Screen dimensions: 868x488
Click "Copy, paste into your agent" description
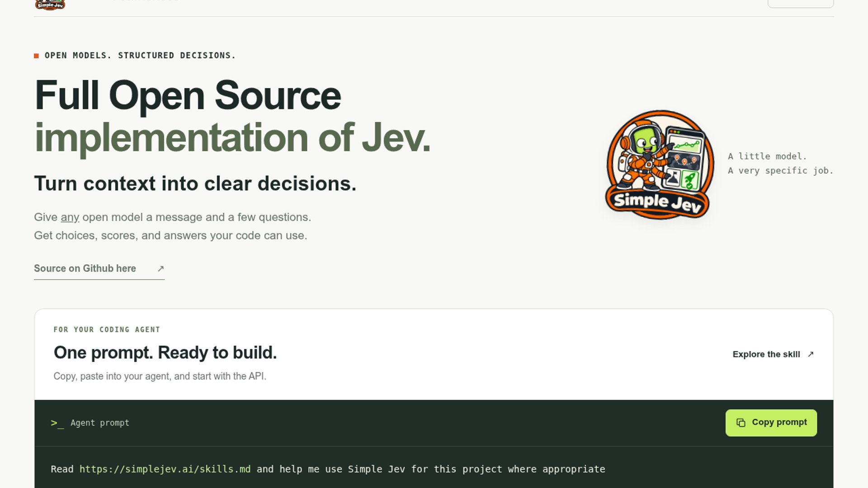pyautogui.click(x=160, y=376)
